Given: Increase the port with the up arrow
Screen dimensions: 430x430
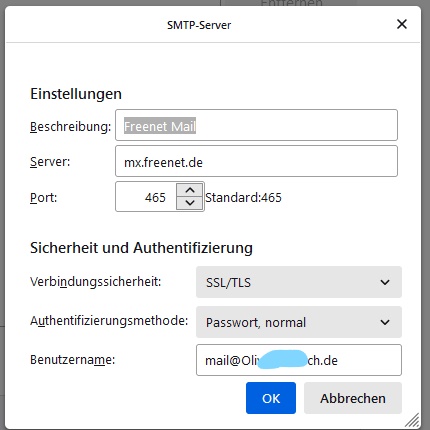Looking at the screenshot, I should point(190,190).
